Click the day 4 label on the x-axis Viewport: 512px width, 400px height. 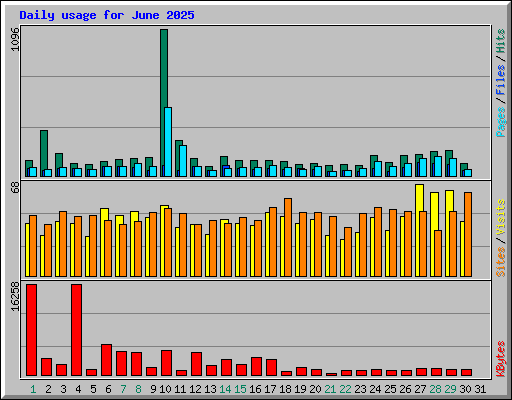pos(78,389)
